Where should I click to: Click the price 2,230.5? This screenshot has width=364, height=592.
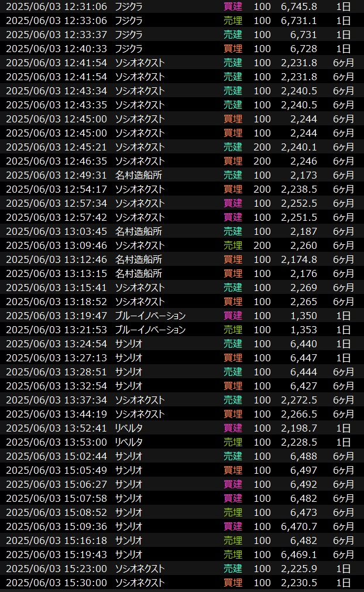coord(298,583)
